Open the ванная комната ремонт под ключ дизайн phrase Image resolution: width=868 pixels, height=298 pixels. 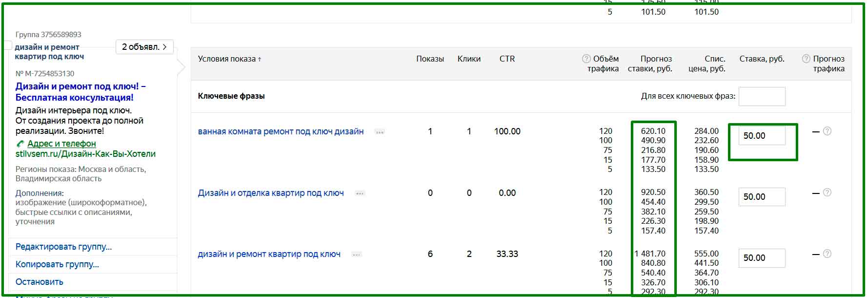pos(281,131)
